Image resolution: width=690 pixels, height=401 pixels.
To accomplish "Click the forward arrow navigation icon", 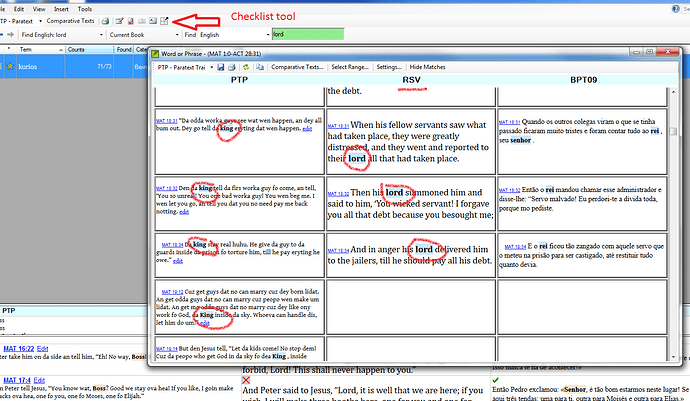I will point(11,34).
